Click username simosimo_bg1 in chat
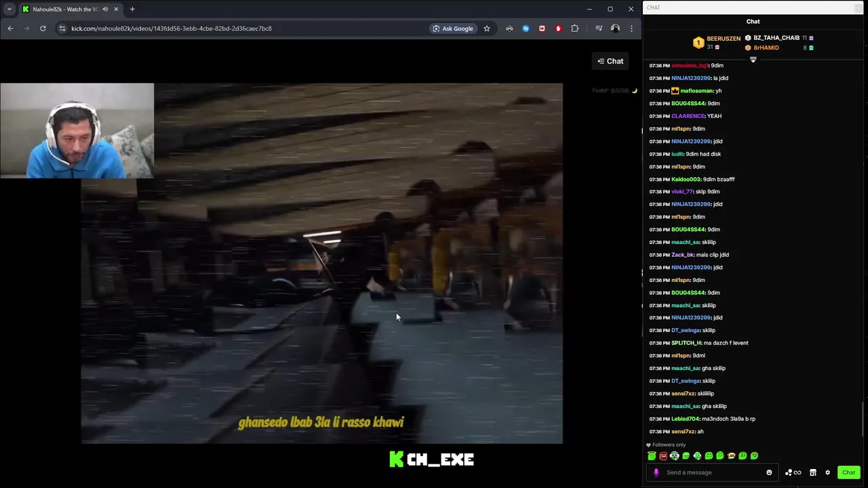This screenshot has height=488, width=868. (689, 66)
